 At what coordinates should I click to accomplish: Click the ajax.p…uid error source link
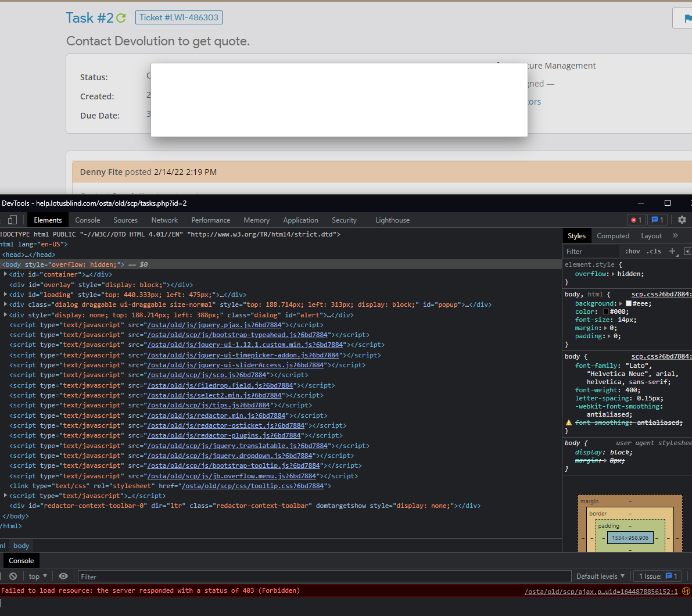point(601,591)
